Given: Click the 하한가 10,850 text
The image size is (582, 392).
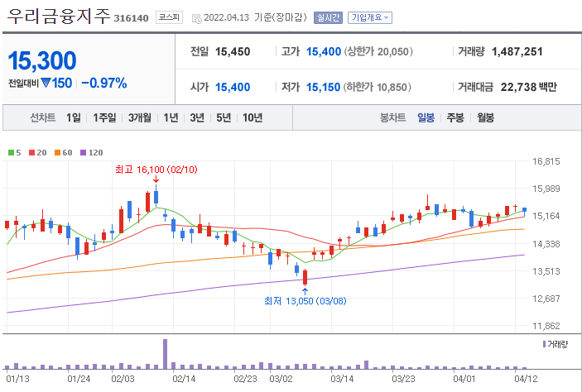Looking at the screenshot, I should point(377,87).
